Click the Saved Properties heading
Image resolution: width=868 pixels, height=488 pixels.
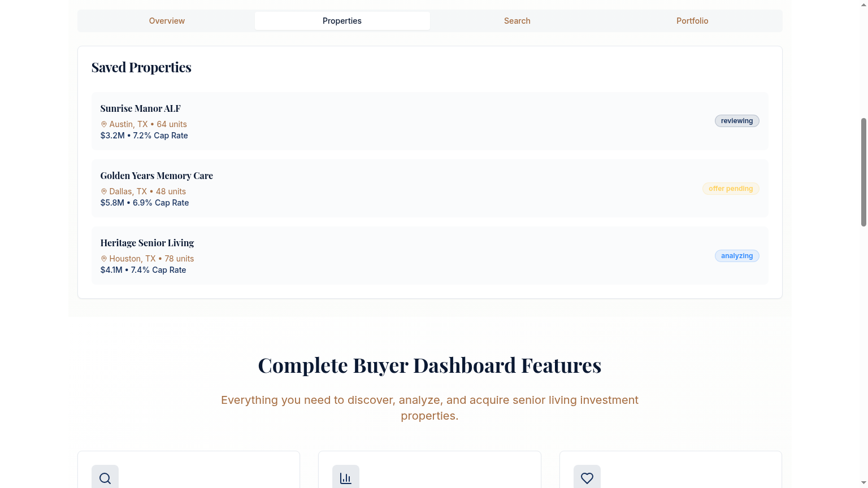click(141, 67)
